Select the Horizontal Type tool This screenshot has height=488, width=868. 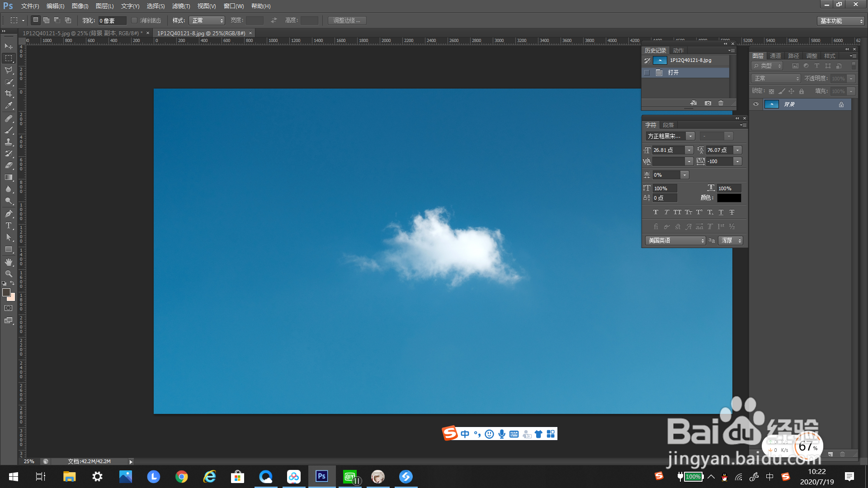point(9,225)
